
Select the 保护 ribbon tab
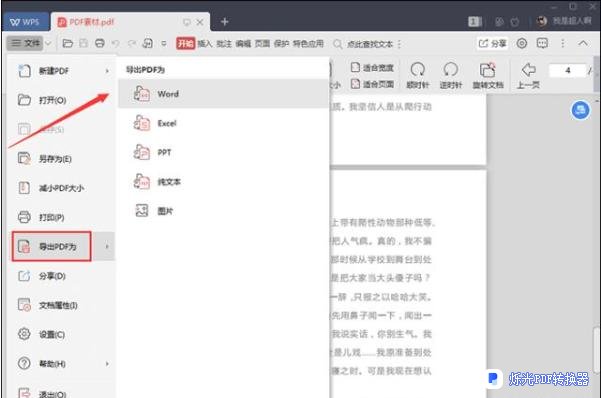point(282,44)
